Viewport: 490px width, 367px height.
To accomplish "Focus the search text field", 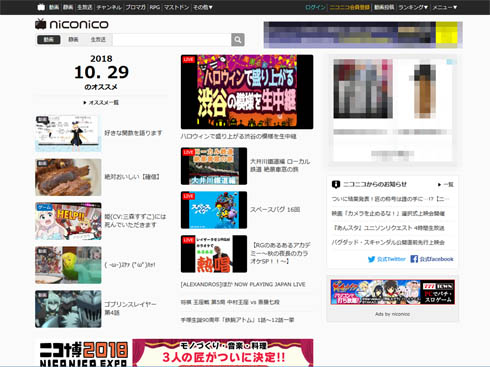I will (172, 40).
